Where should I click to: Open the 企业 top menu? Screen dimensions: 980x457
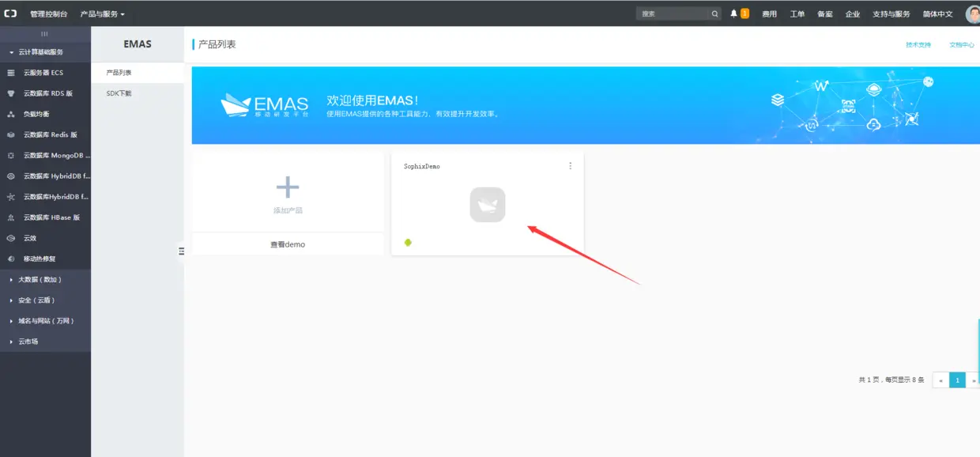853,14
